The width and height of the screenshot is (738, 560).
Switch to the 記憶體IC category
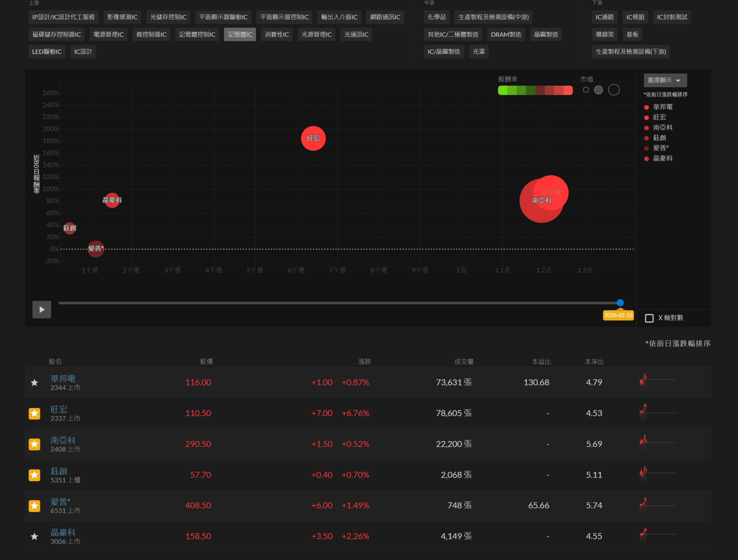point(240,35)
